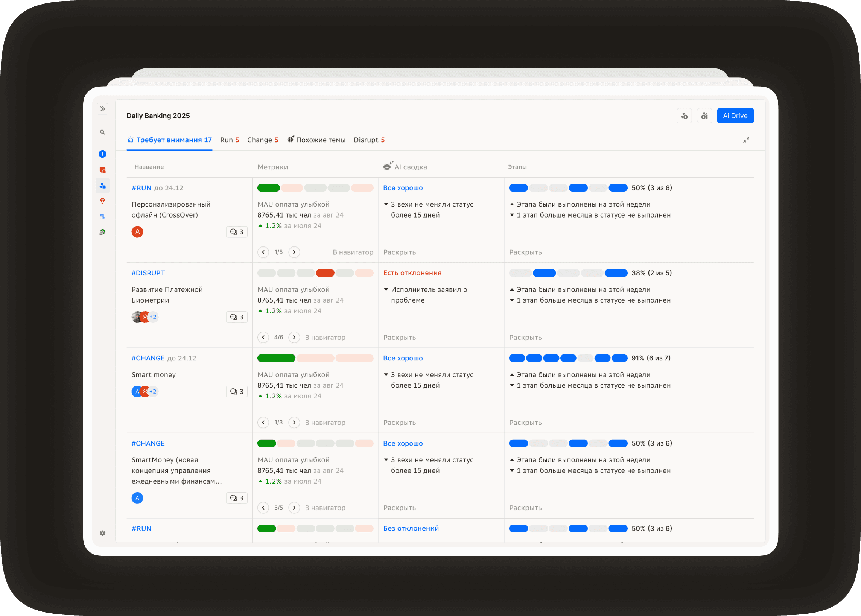Click the blue plus creation icon in sidebar
This screenshot has width=861, height=616.
(102, 154)
